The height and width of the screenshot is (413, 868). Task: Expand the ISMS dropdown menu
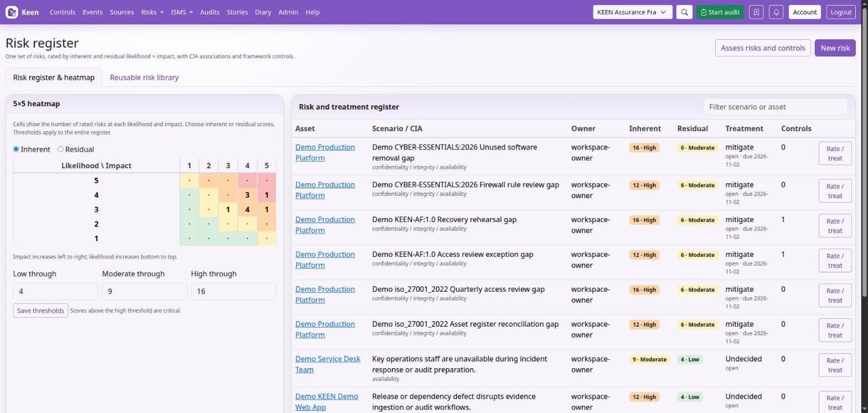coord(182,12)
